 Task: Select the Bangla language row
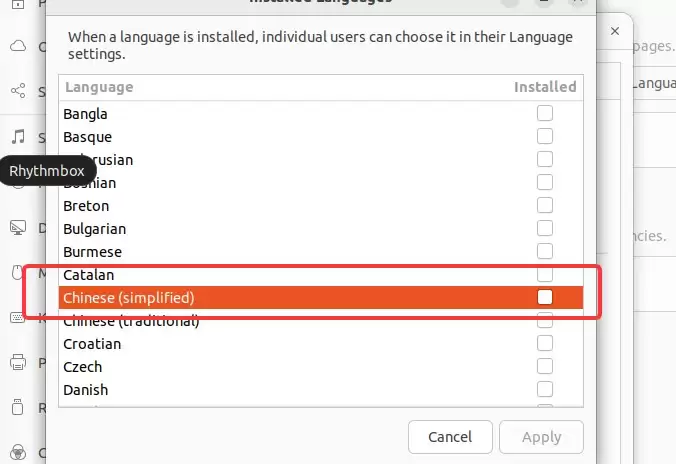(321, 114)
